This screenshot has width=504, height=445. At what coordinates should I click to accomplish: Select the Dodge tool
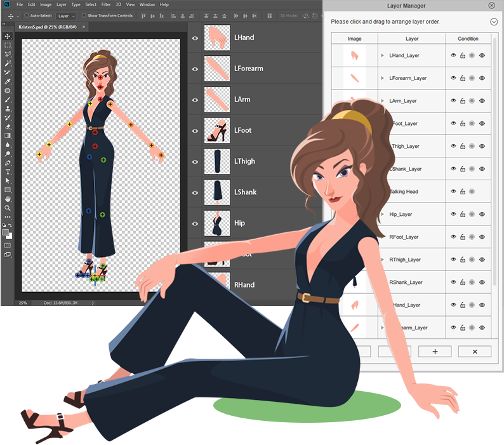click(x=8, y=154)
